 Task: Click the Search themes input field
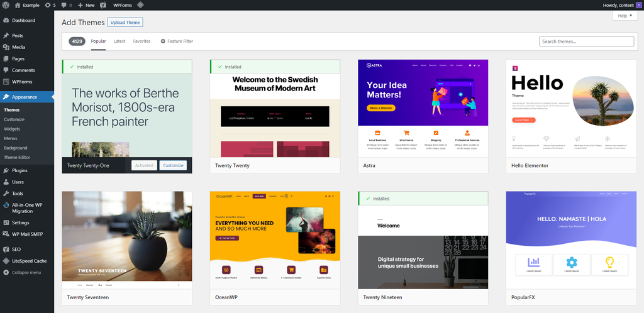pos(586,41)
